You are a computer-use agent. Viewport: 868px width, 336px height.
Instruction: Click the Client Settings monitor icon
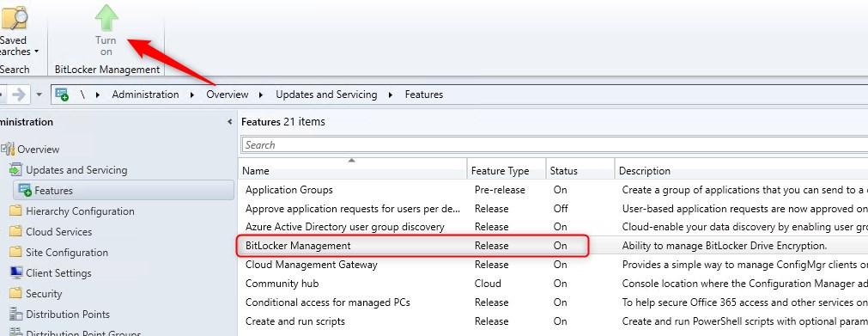click(x=15, y=272)
